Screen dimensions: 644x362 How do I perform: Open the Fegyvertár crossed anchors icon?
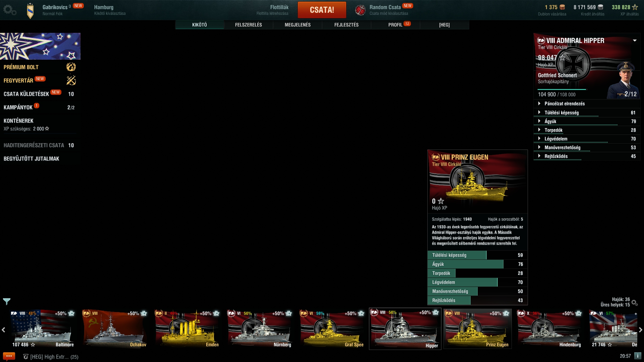[71, 80]
